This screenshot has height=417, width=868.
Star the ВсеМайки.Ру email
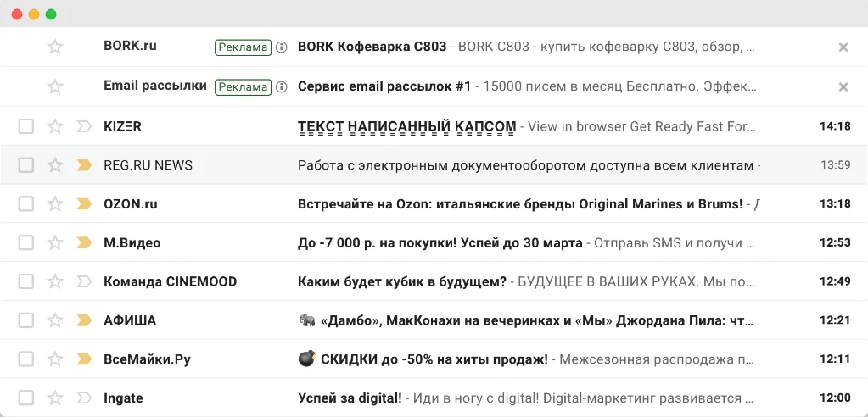[55, 359]
